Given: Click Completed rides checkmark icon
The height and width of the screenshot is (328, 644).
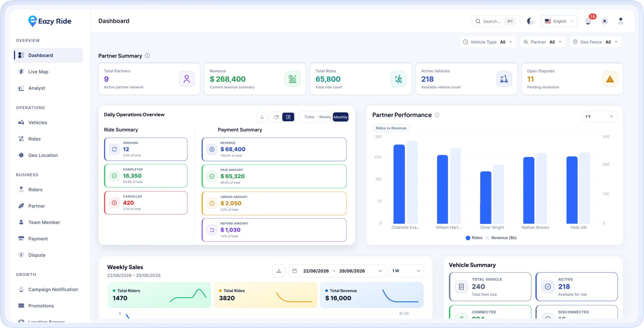Looking at the screenshot, I should (114, 176).
